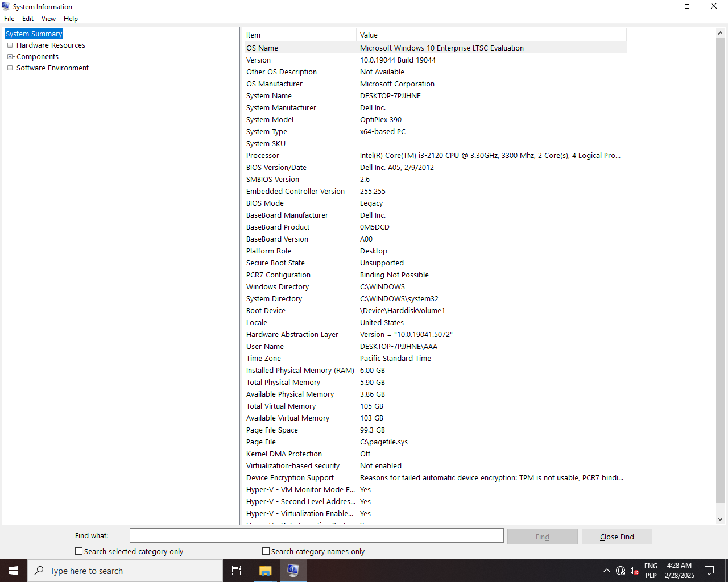Open the clock showing 4:28 AM
This screenshot has height=582, width=728.
coord(680,571)
